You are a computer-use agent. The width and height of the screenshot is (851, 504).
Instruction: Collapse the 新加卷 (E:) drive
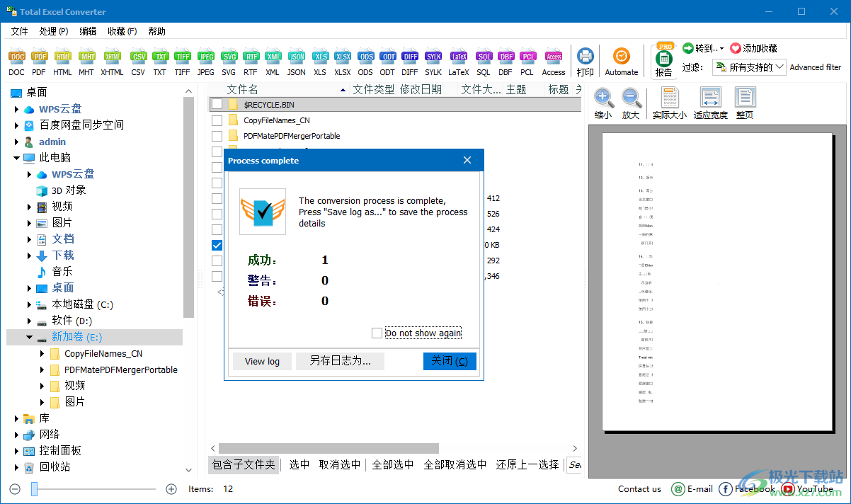(30, 338)
